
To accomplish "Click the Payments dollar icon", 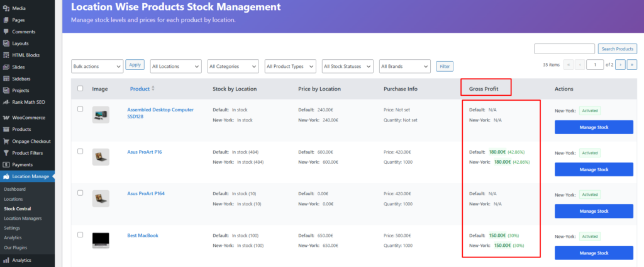I will (x=6, y=165).
